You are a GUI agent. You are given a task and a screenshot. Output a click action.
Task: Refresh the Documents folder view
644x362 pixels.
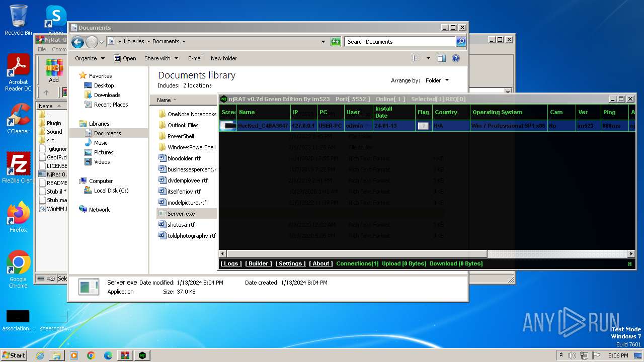tap(336, 42)
